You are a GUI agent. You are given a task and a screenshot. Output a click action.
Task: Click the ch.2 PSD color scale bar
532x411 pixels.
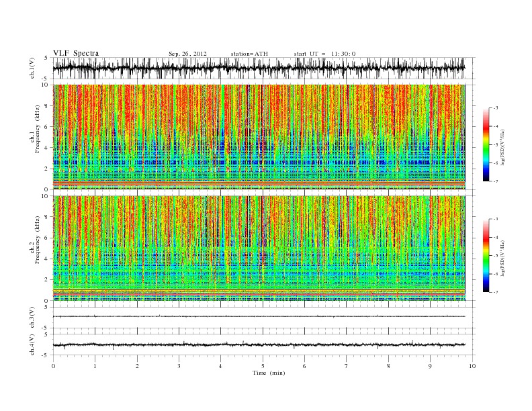486,256
